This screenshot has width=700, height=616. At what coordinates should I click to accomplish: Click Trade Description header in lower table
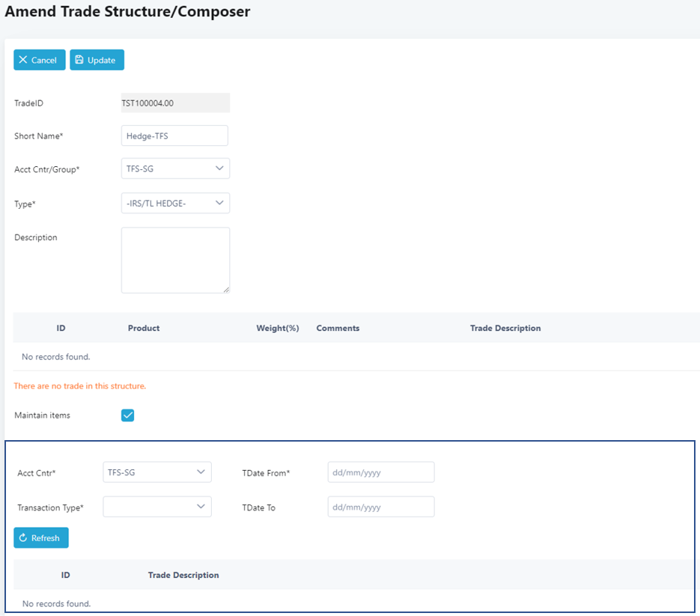pyautogui.click(x=183, y=575)
